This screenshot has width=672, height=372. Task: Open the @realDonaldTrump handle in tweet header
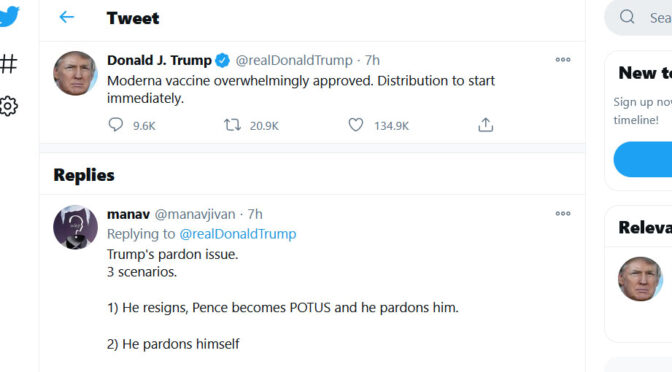tap(294, 60)
